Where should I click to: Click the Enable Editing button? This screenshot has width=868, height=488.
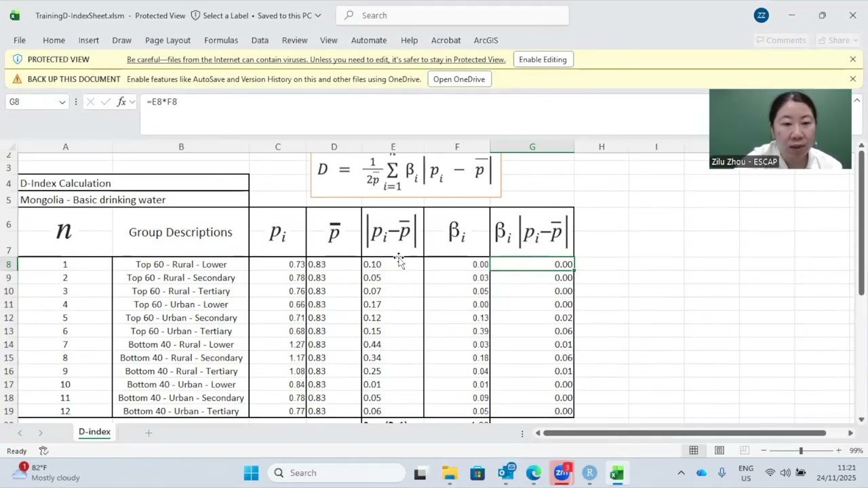tap(542, 60)
